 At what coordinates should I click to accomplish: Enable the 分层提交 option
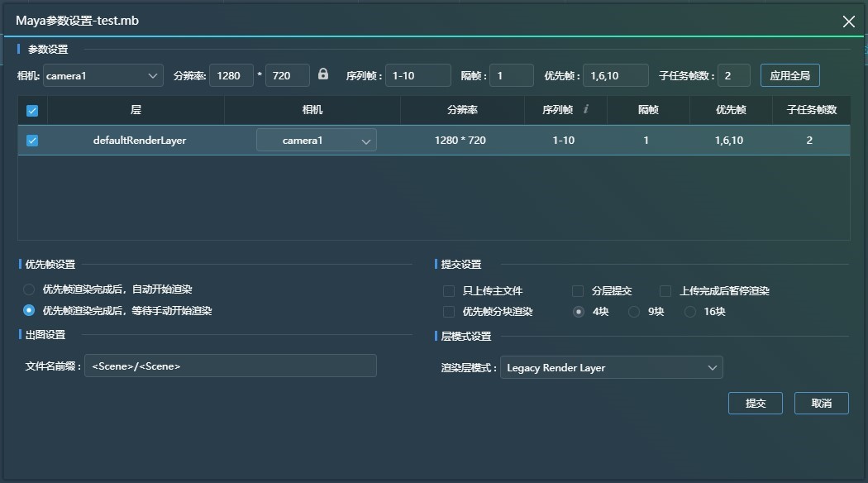tap(576, 290)
